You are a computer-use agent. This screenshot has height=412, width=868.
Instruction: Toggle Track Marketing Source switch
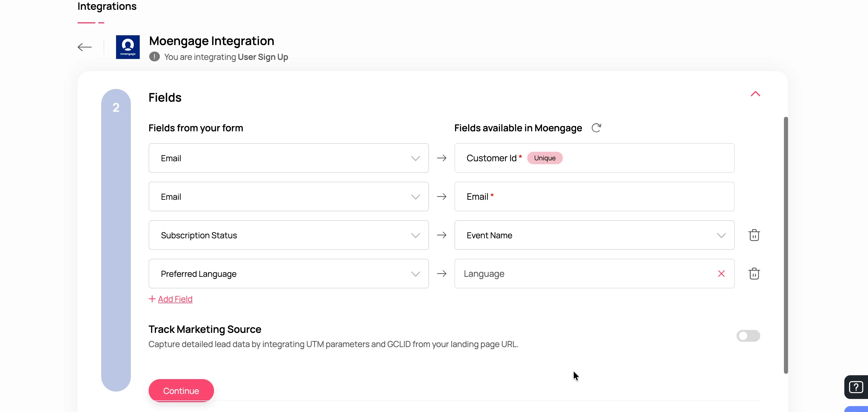(748, 336)
